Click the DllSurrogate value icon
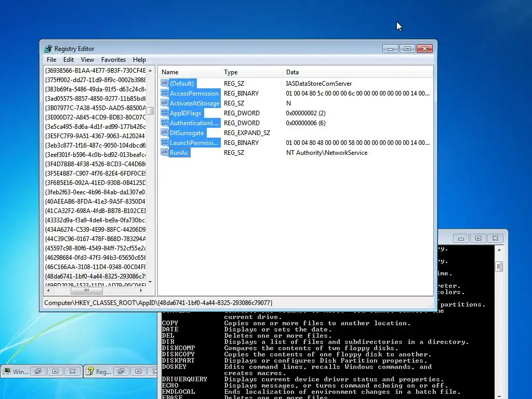The width and height of the screenshot is (532, 399). point(165,132)
